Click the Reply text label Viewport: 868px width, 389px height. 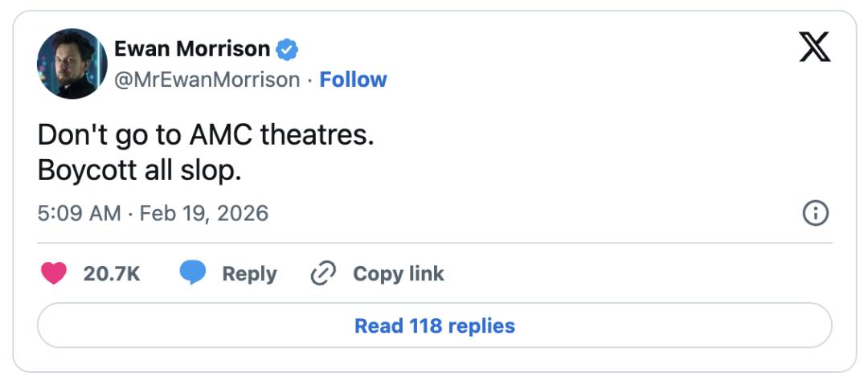click(249, 273)
